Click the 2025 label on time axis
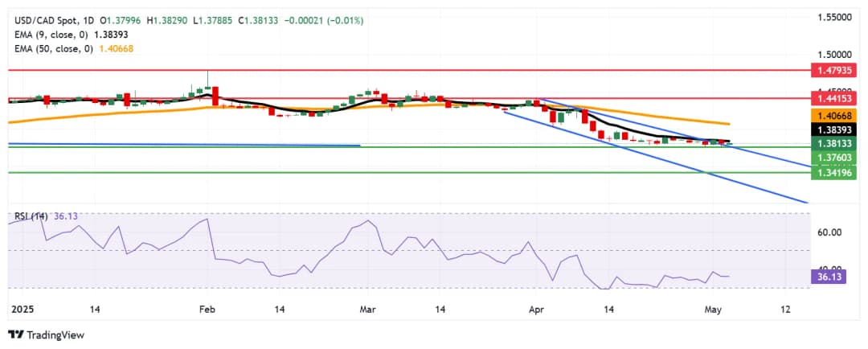Image resolution: width=868 pixels, height=349 pixels. [x=21, y=309]
